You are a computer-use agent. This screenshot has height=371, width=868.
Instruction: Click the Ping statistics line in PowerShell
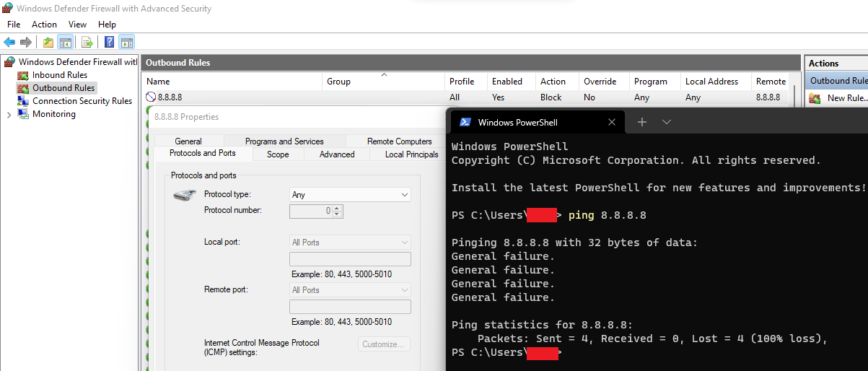click(543, 325)
